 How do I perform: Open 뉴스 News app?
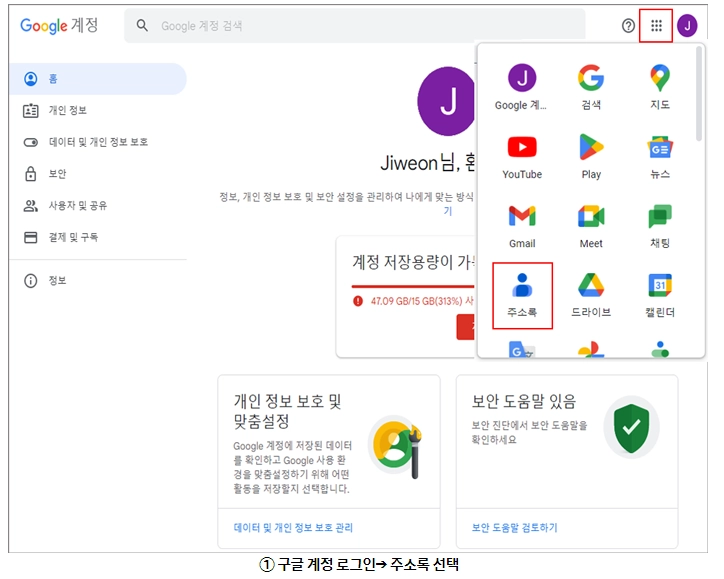coord(660,157)
